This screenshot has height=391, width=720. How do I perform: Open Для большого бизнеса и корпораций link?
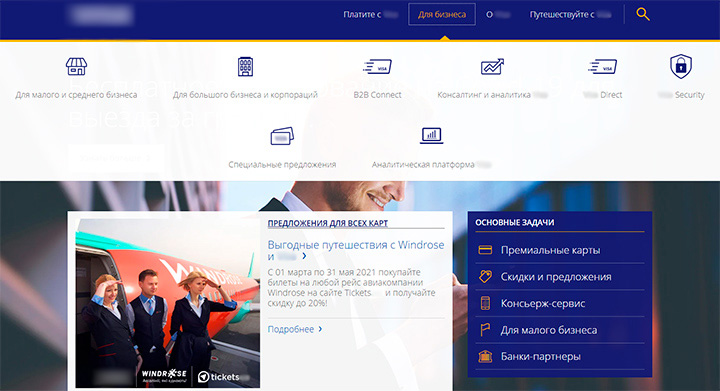(x=245, y=95)
